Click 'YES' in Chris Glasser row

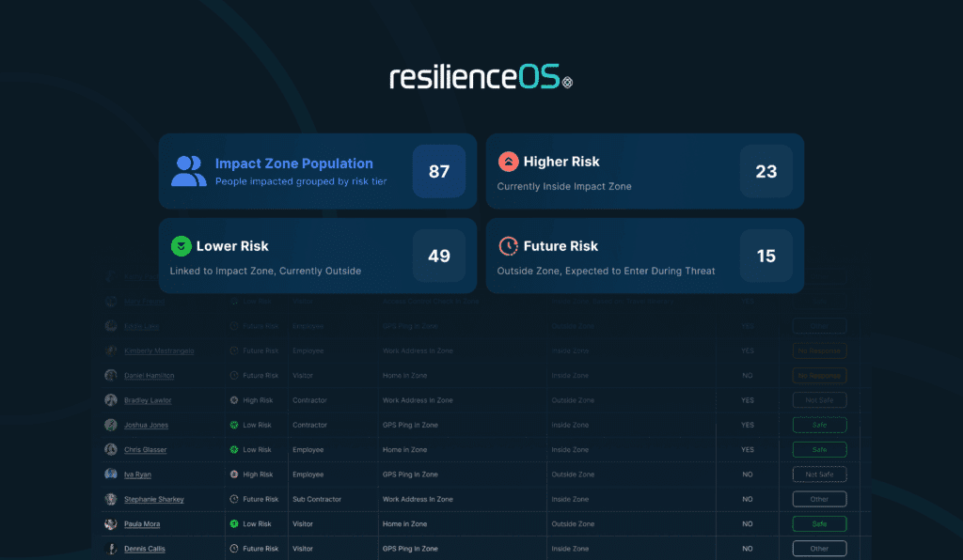pos(748,449)
